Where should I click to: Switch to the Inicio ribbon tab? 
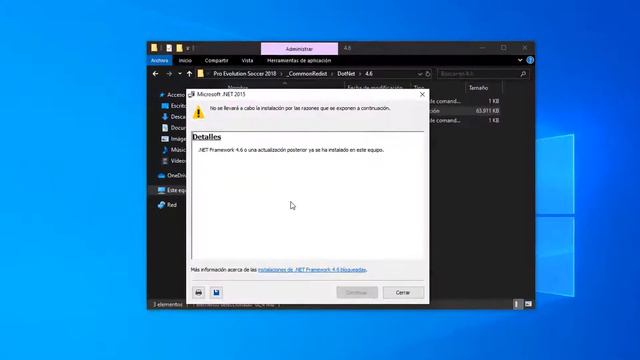point(185,60)
